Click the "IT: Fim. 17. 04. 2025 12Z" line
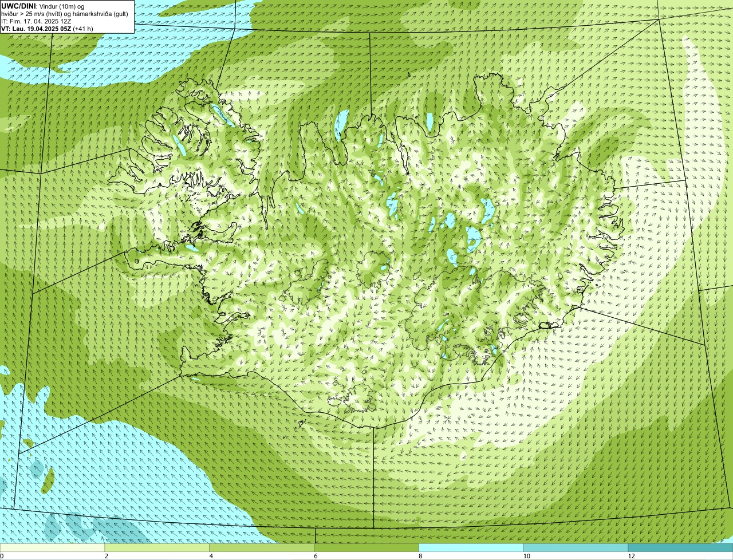The image size is (733, 560). [x=37, y=21]
